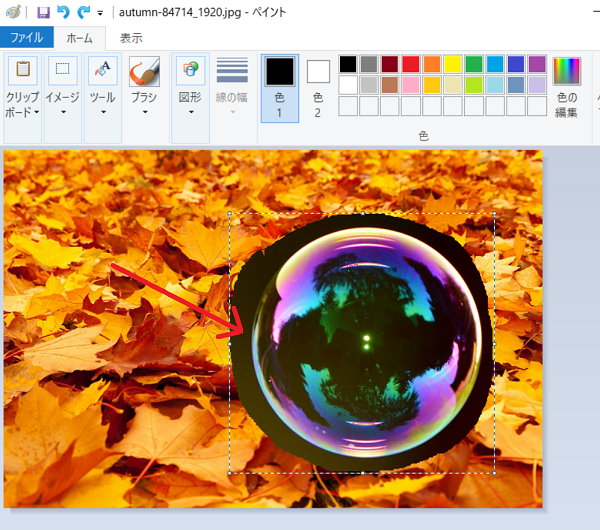Pick the orange palette swatch
The height and width of the screenshot is (530, 600).
point(432,64)
